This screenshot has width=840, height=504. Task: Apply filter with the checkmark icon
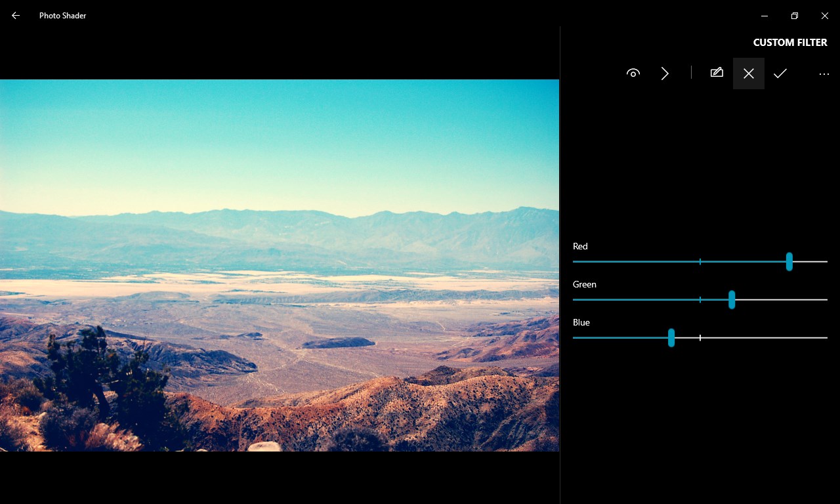pyautogui.click(x=780, y=73)
